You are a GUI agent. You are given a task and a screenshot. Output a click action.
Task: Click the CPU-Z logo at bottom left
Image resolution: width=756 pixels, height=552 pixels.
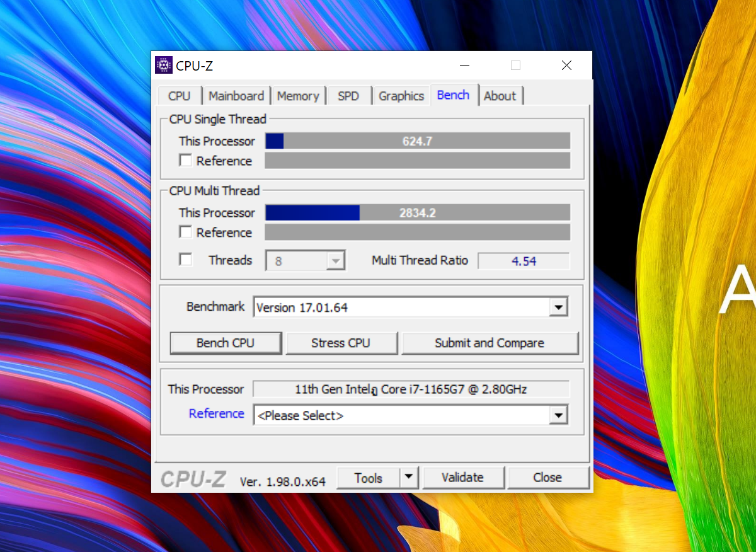[x=193, y=480]
